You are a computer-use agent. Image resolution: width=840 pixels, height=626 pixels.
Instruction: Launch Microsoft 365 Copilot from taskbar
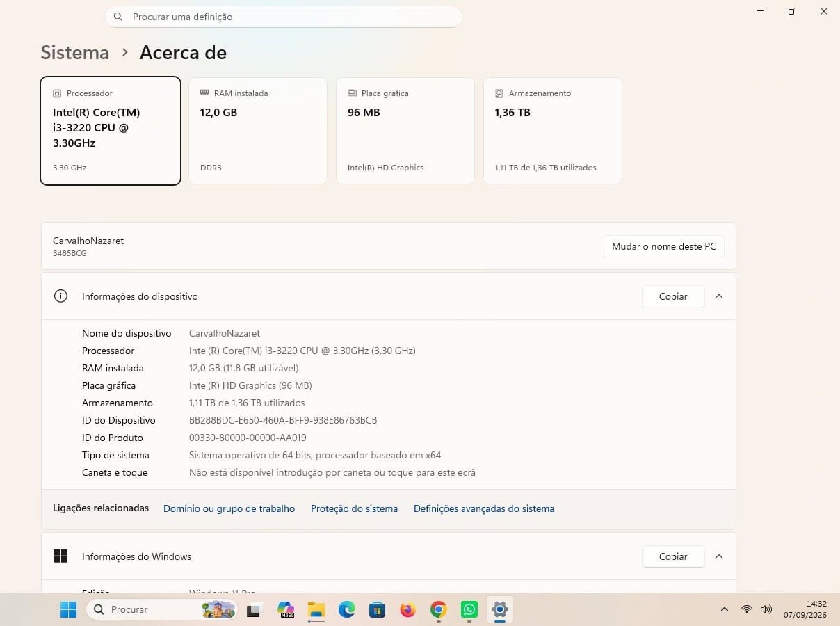click(286, 610)
